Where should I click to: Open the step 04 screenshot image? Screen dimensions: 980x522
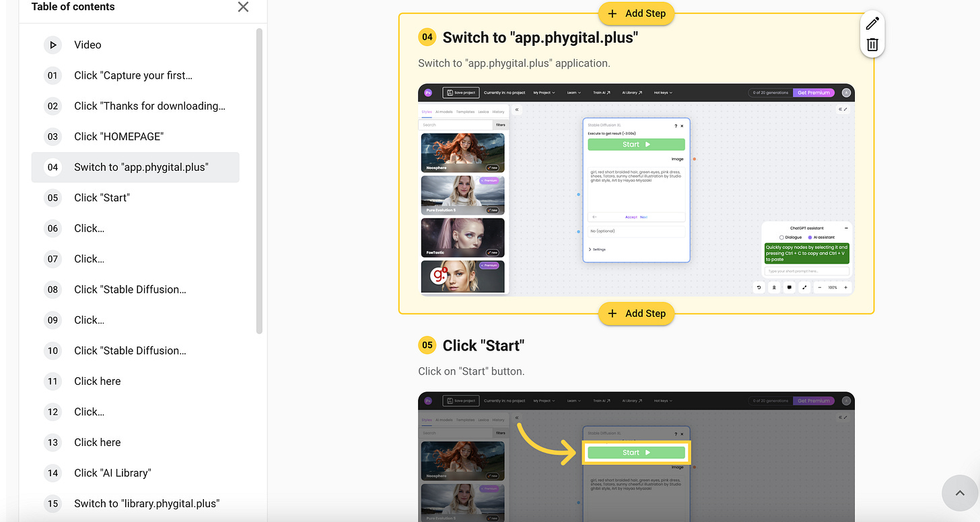tap(636, 190)
